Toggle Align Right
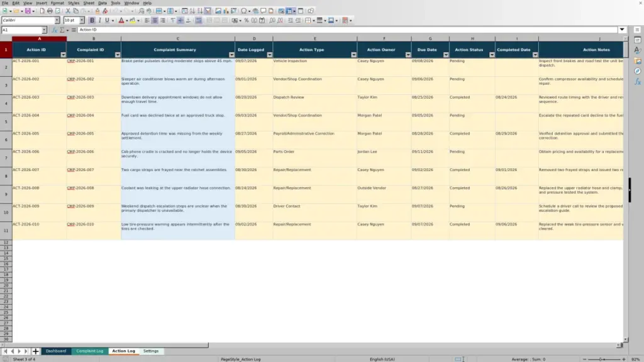The height and width of the screenshot is (362, 644). click(163, 20)
